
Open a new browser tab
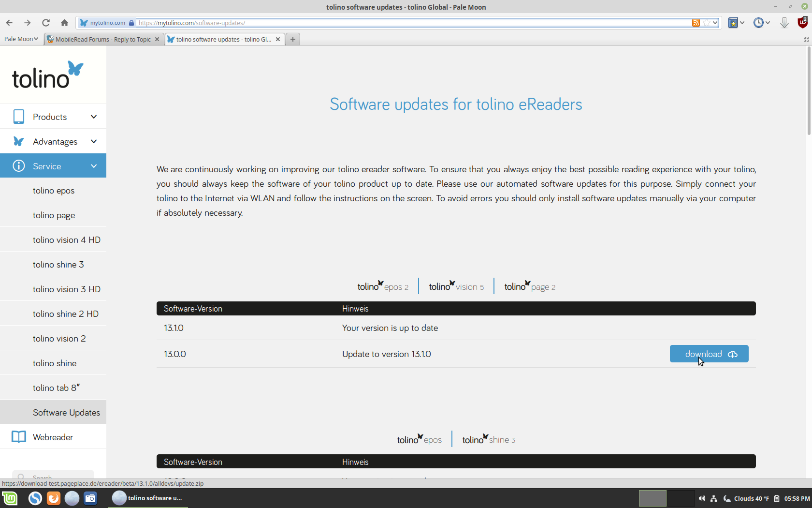(293, 39)
